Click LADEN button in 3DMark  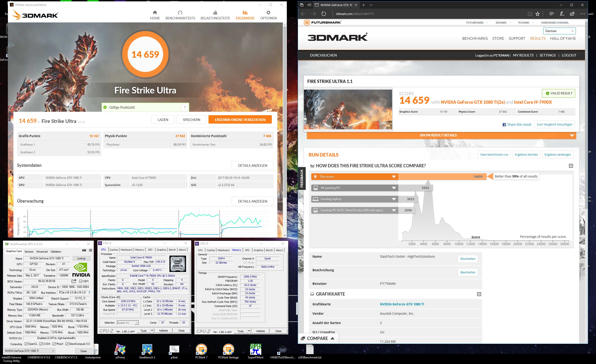[163, 120]
